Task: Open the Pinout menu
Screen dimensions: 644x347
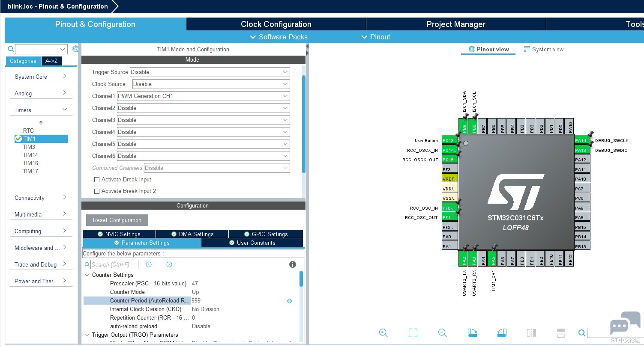Action: click(376, 37)
